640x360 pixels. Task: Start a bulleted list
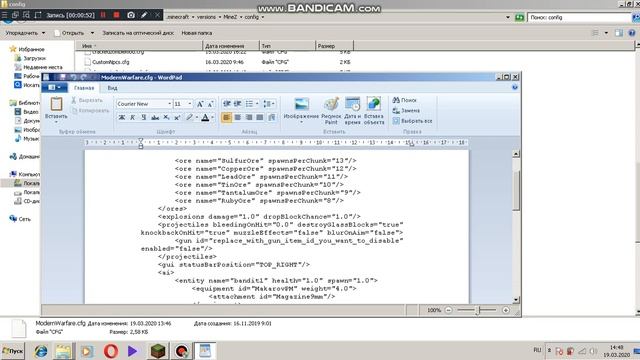[249, 104]
